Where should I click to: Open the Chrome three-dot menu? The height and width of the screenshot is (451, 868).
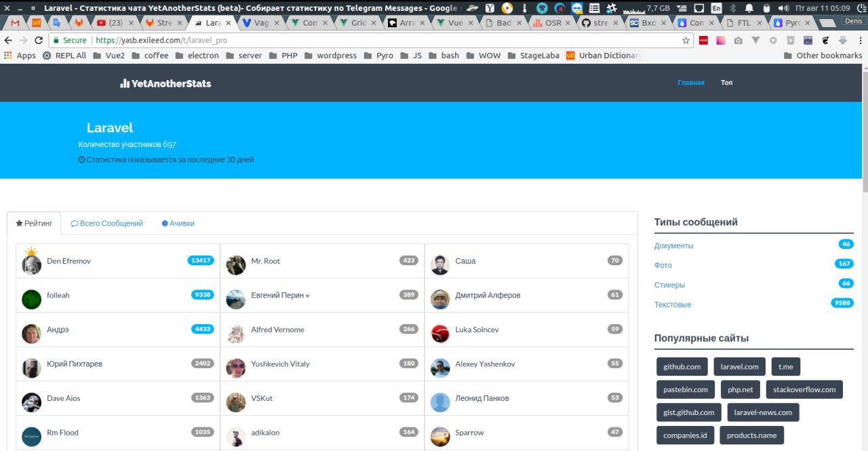point(860,41)
